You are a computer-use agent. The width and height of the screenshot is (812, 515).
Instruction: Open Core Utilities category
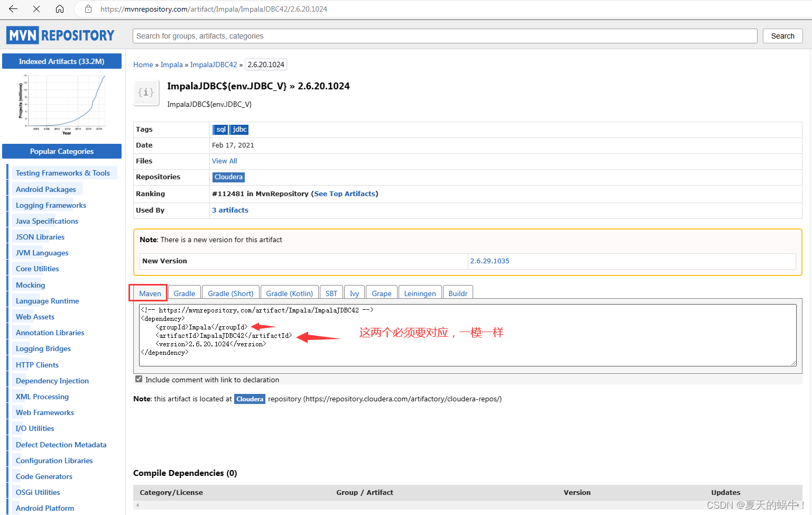[x=38, y=269]
